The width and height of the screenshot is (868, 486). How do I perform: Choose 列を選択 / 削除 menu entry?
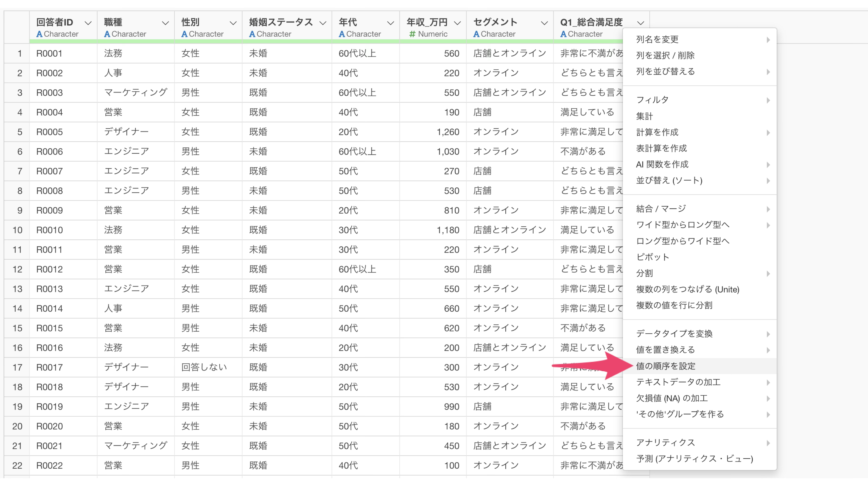[700, 56]
